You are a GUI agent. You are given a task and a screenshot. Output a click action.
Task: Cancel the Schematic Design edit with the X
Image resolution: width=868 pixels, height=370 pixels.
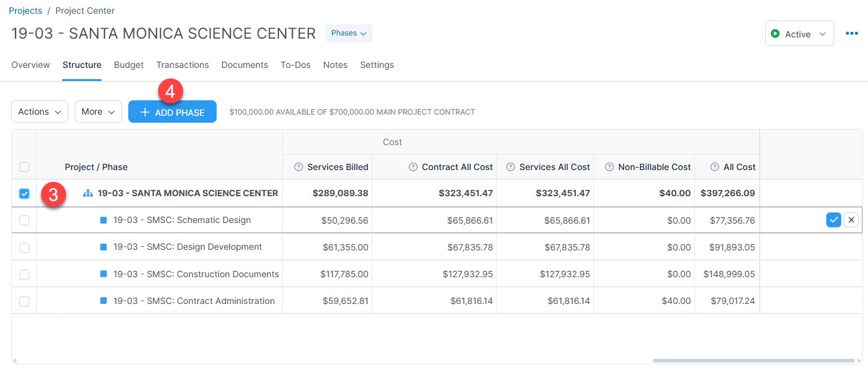coord(851,220)
